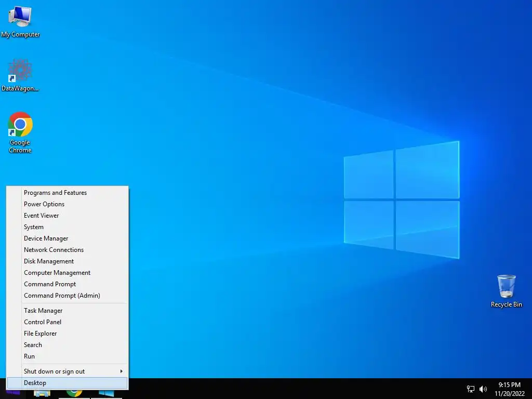Screen dimensions: 532x399
Task: Open Task Manager from the menu
Action: click(67, 311)
